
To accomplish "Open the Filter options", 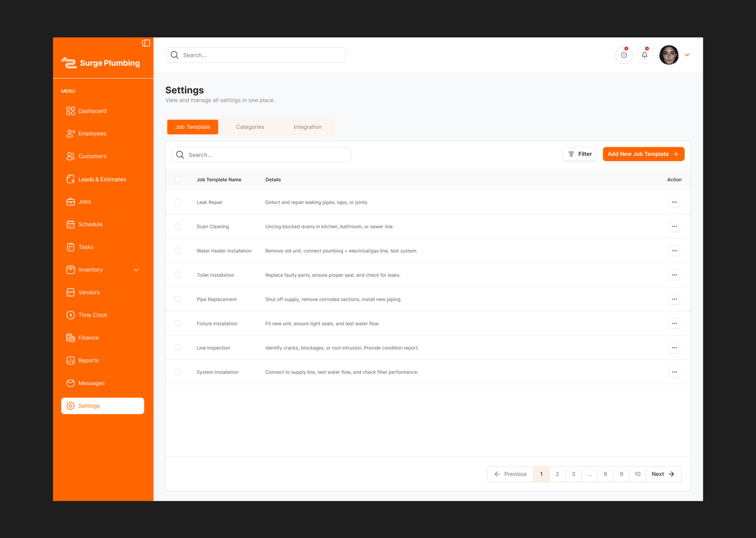I will coord(580,154).
